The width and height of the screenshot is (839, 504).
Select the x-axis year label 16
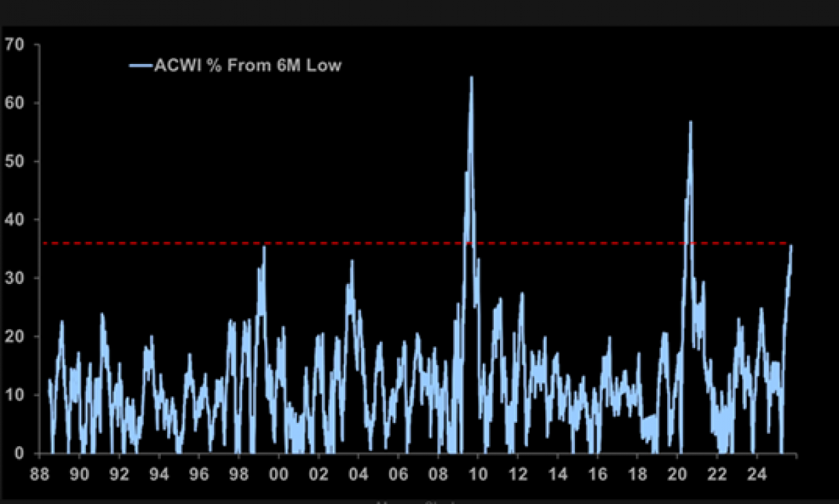pyautogui.click(x=598, y=474)
